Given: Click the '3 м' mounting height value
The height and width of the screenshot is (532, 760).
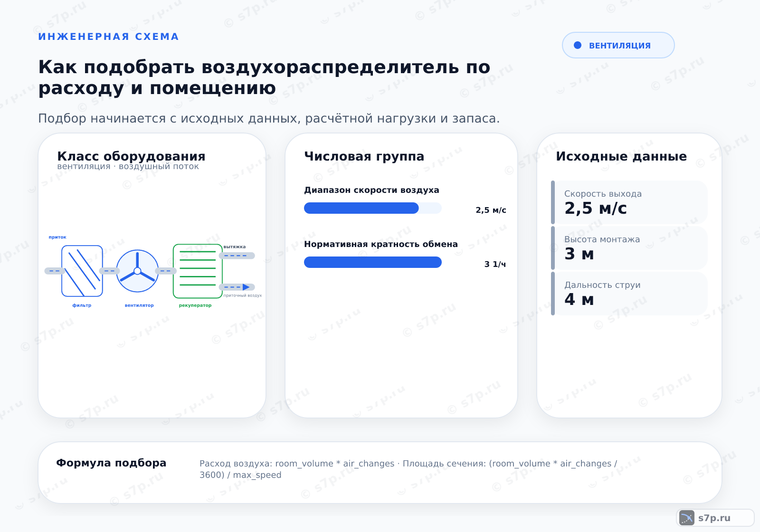Looking at the screenshot, I should (579, 254).
